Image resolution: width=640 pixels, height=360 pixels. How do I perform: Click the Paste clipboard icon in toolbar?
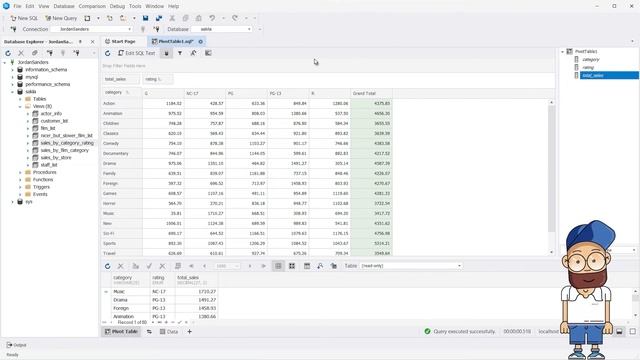[x=199, y=18]
